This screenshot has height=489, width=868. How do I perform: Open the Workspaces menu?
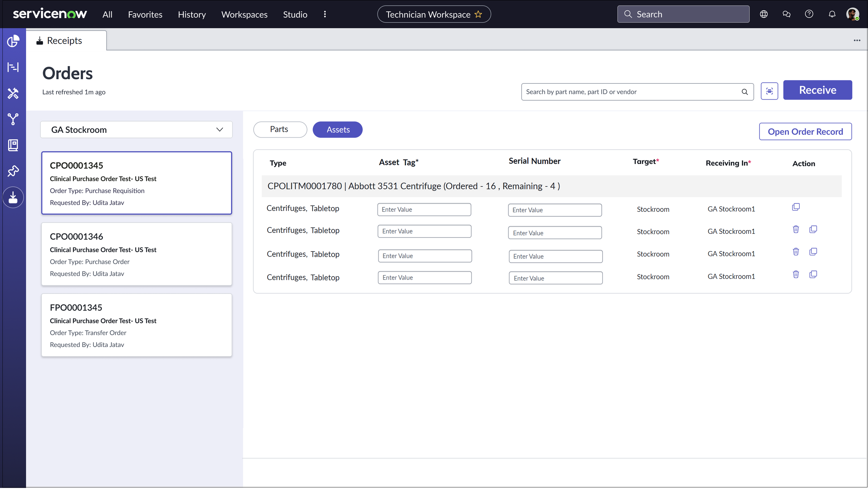click(x=244, y=15)
